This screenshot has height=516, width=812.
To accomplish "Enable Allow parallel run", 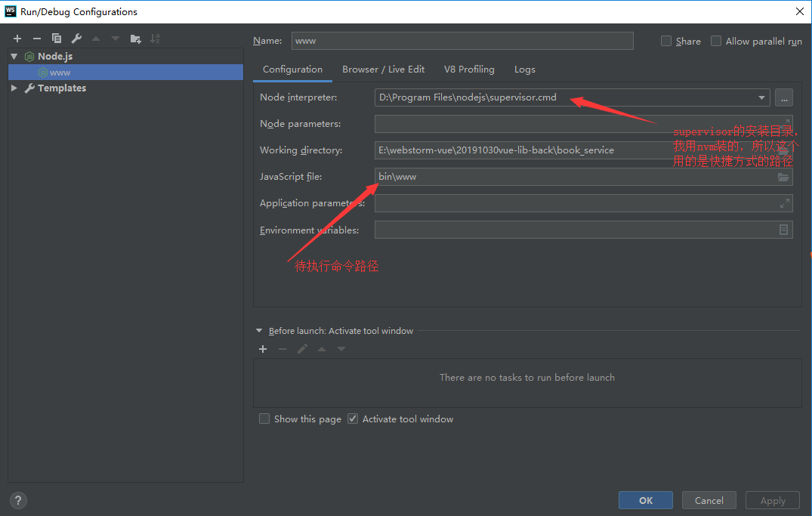I will tap(715, 41).
